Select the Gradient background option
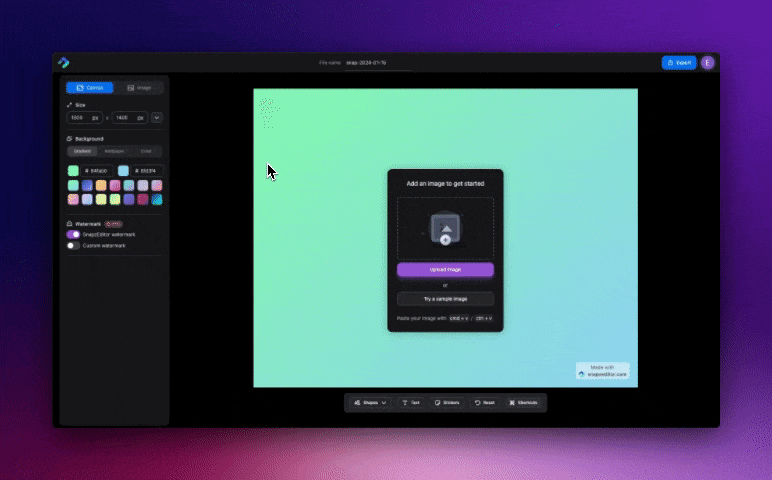Screen dimensions: 772x480 pos(82,151)
